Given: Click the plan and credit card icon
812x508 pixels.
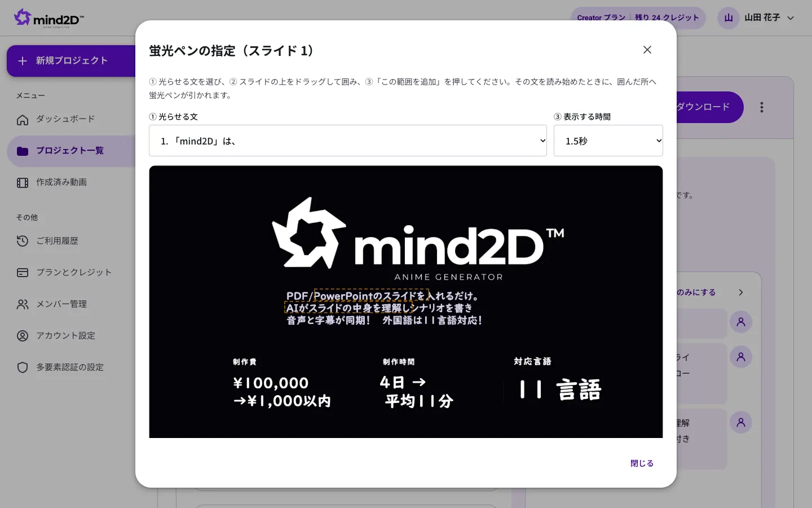Looking at the screenshot, I should [x=23, y=273].
